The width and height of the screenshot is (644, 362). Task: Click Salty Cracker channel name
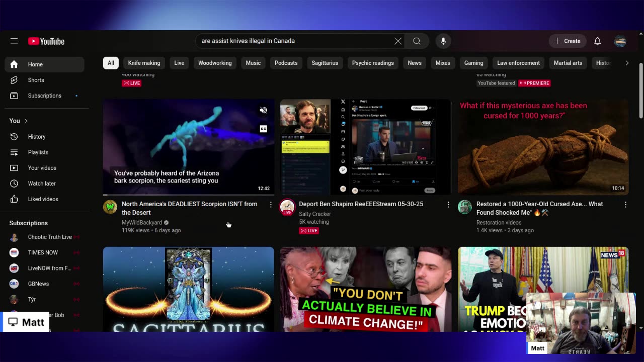click(315, 214)
